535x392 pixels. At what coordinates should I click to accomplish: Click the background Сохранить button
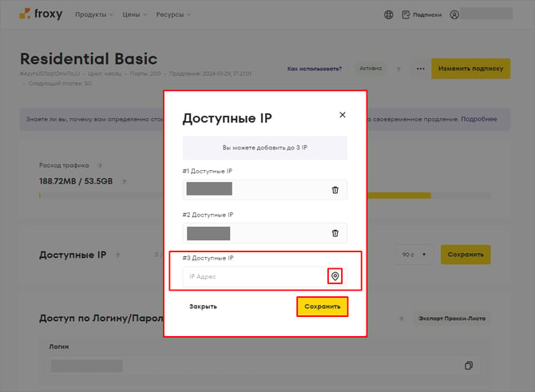466,255
